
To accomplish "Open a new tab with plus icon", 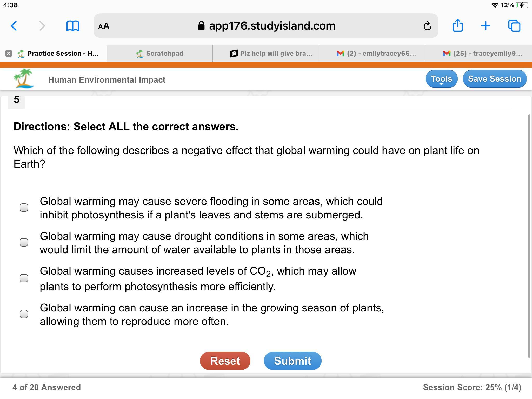I will [486, 26].
